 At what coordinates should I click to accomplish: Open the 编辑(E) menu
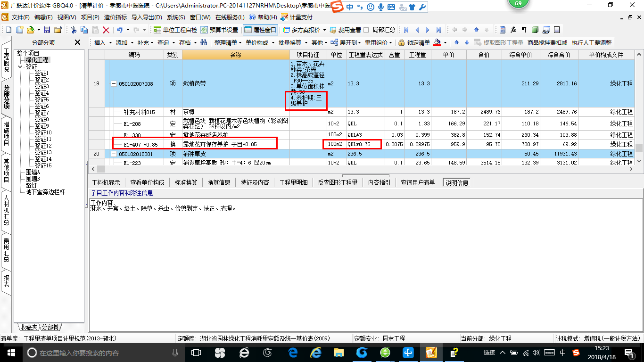click(43, 17)
